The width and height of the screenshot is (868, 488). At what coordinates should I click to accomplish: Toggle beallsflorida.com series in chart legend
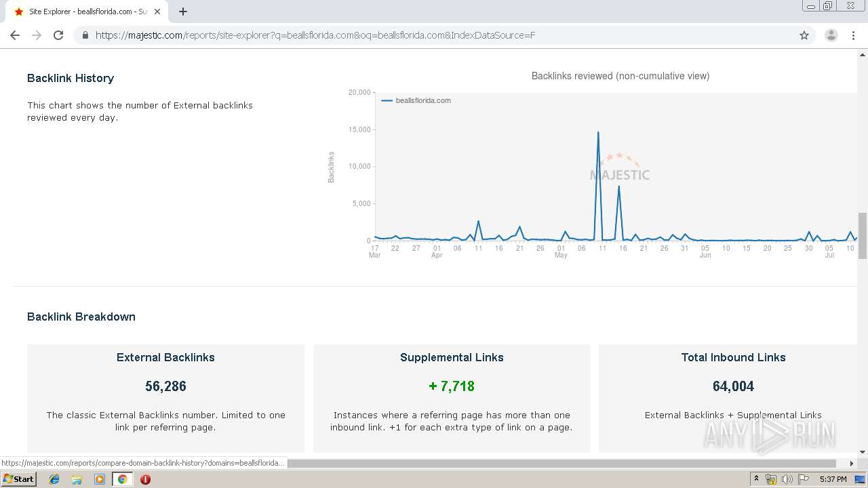[416, 100]
